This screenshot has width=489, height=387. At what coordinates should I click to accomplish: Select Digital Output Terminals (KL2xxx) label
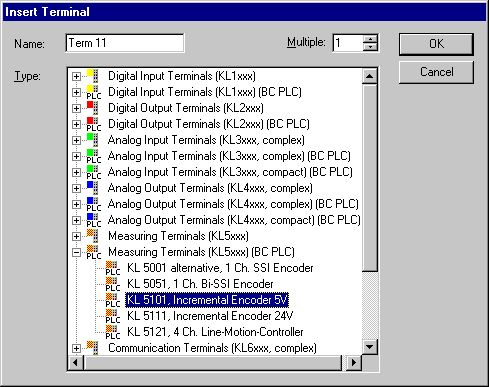pos(186,108)
